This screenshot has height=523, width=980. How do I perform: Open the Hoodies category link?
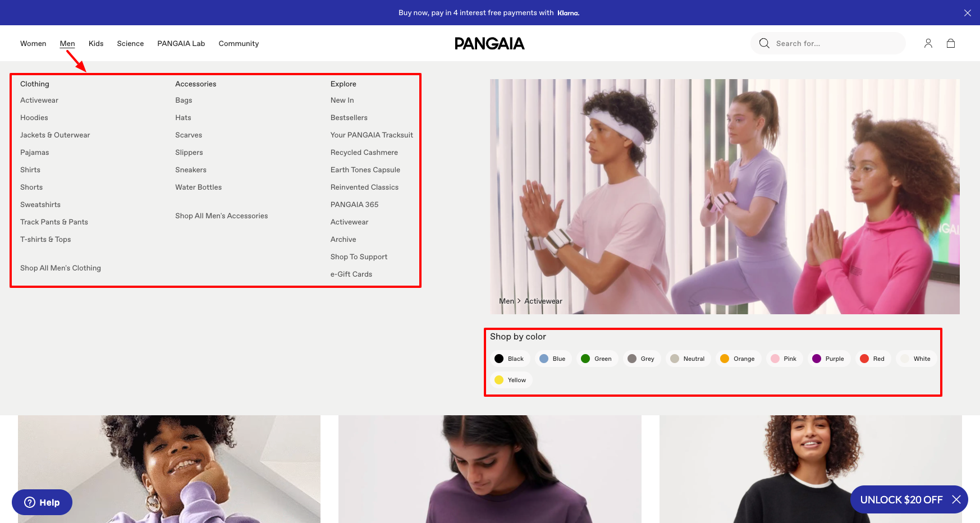coord(34,117)
